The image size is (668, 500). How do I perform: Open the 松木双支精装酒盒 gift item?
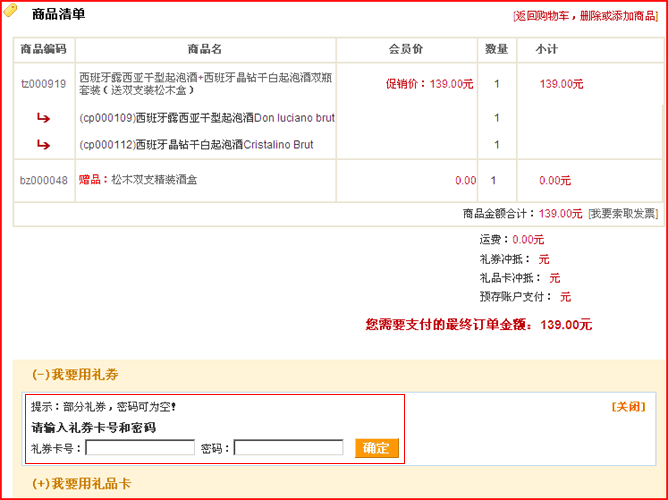click(x=153, y=180)
